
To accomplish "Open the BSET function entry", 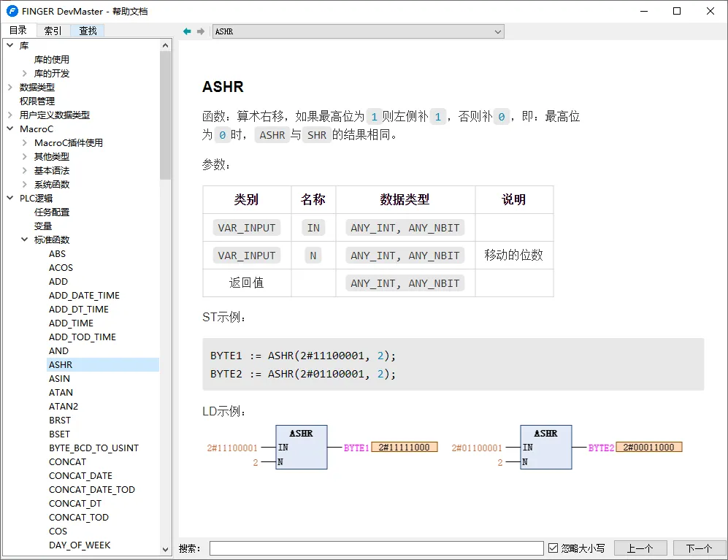I will (x=59, y=434).
